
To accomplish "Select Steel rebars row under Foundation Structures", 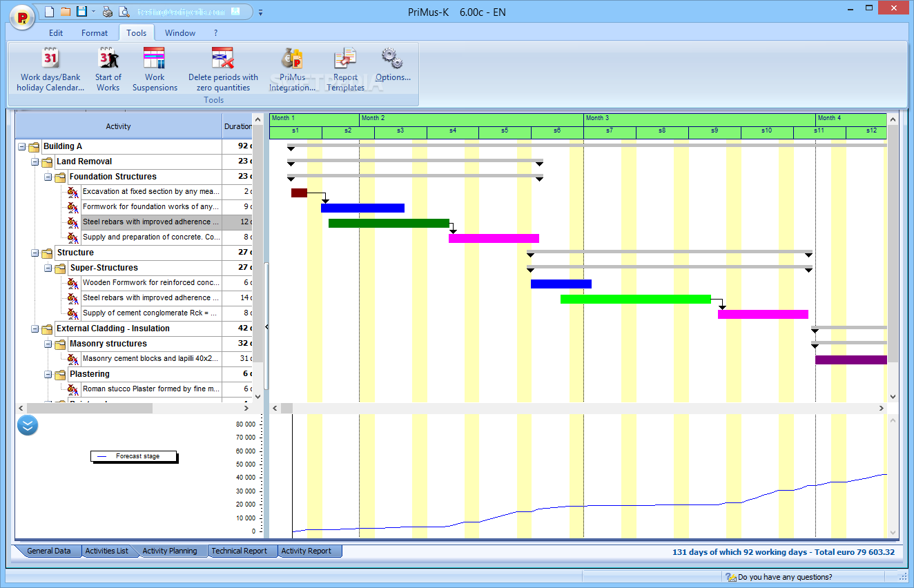I will pos(151,222).
